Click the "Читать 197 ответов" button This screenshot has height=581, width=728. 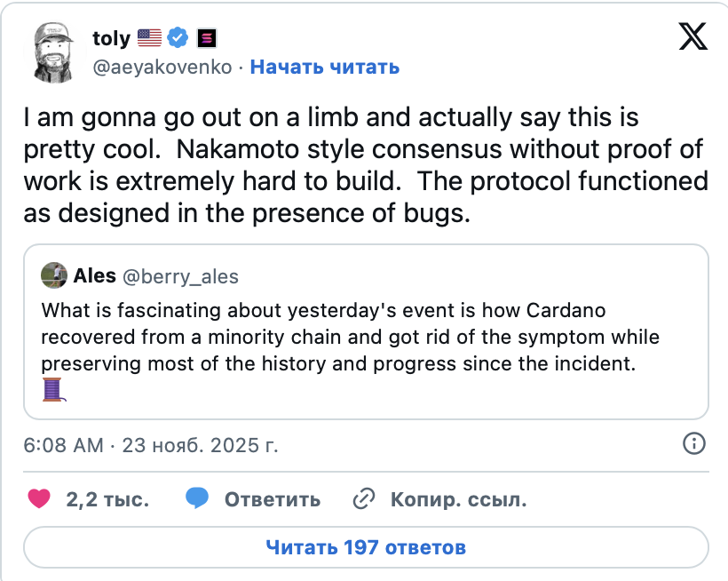[x=366, y=547]
